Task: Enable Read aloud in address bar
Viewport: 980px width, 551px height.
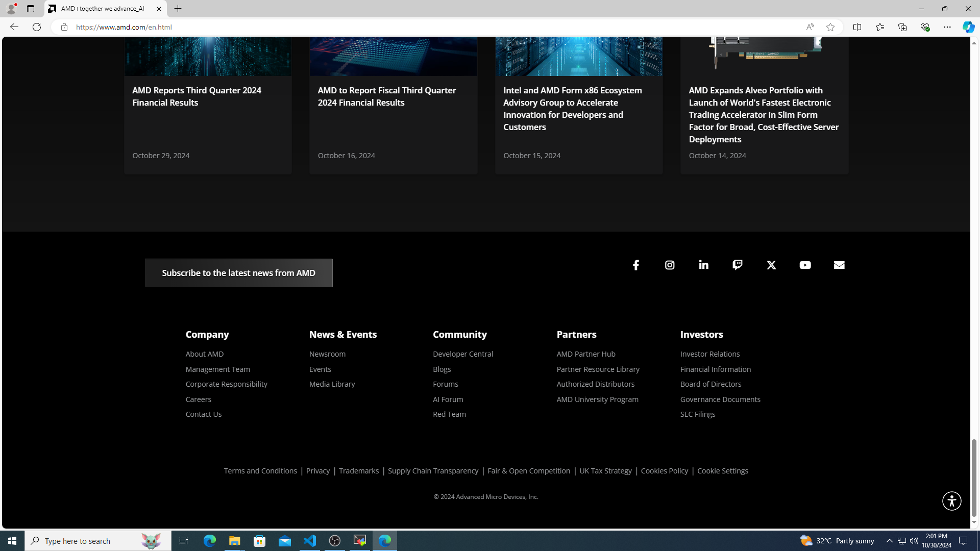Action: pyautogui.click(x=810, y=27)
